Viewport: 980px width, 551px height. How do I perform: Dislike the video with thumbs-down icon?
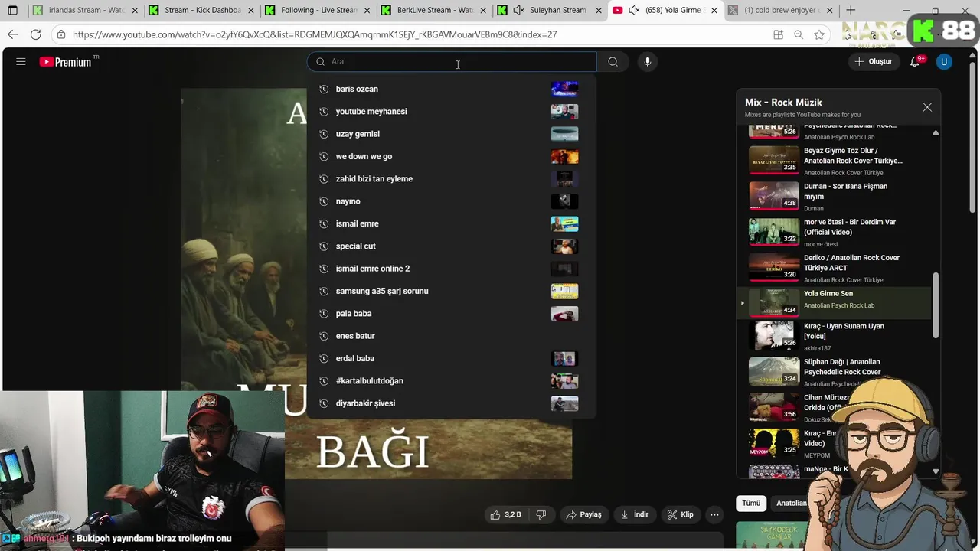click(x=541, y=514)
